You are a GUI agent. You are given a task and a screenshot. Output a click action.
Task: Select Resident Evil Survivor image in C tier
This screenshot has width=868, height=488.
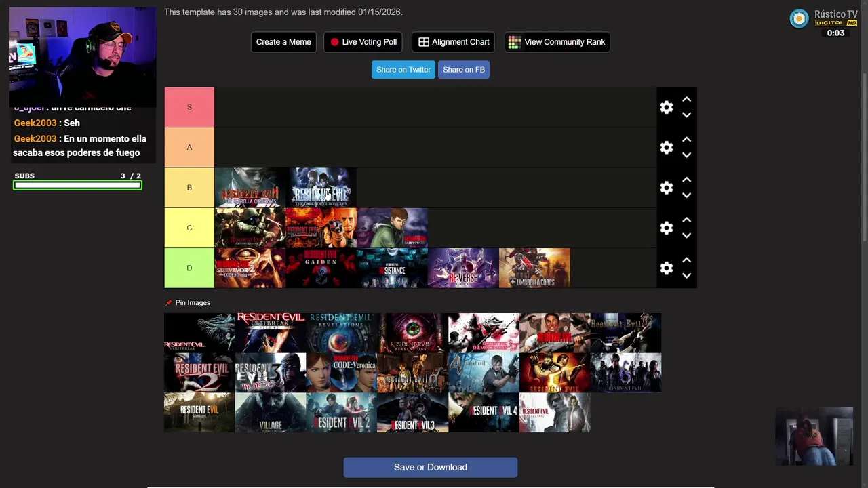click(x=393, y=228)
